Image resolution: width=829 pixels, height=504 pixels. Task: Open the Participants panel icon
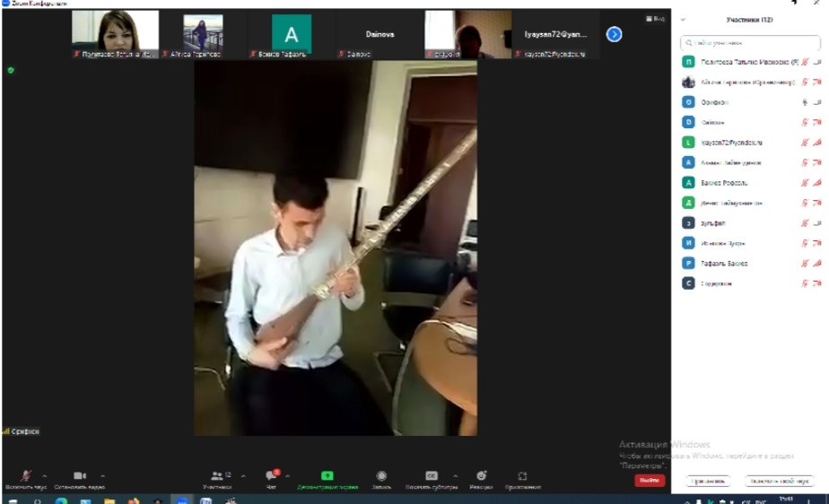click(217, 476)
